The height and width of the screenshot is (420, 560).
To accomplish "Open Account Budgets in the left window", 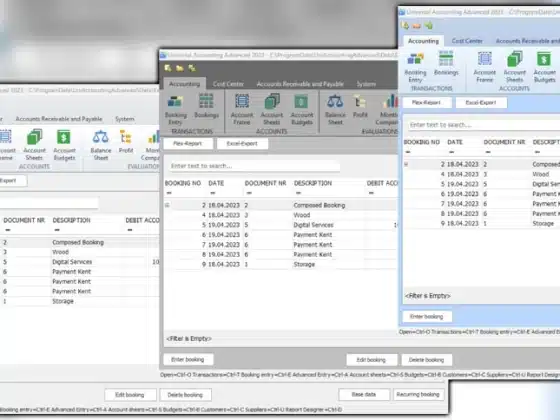I will click(x=64, y=145).
